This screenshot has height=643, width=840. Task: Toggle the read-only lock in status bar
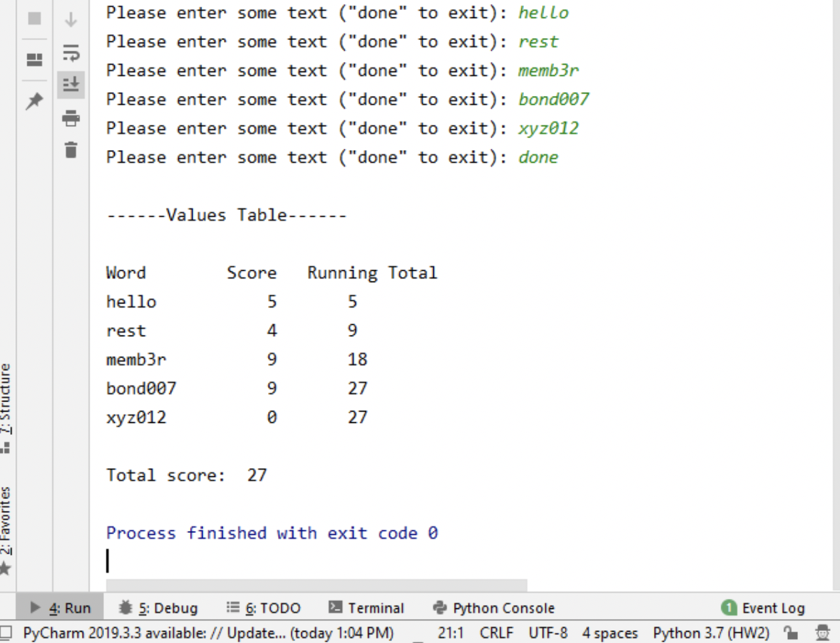792,632
